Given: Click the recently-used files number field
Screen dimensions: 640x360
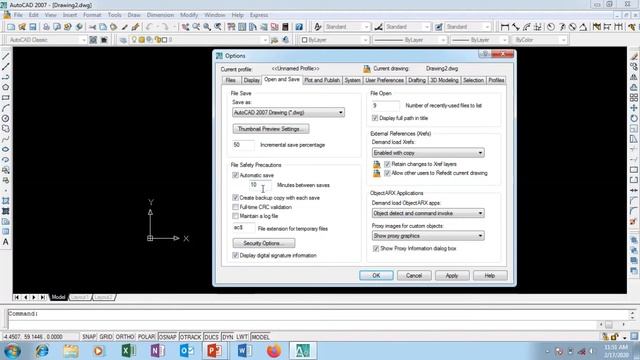Looking at the screenshot, I should click(386, 106).
